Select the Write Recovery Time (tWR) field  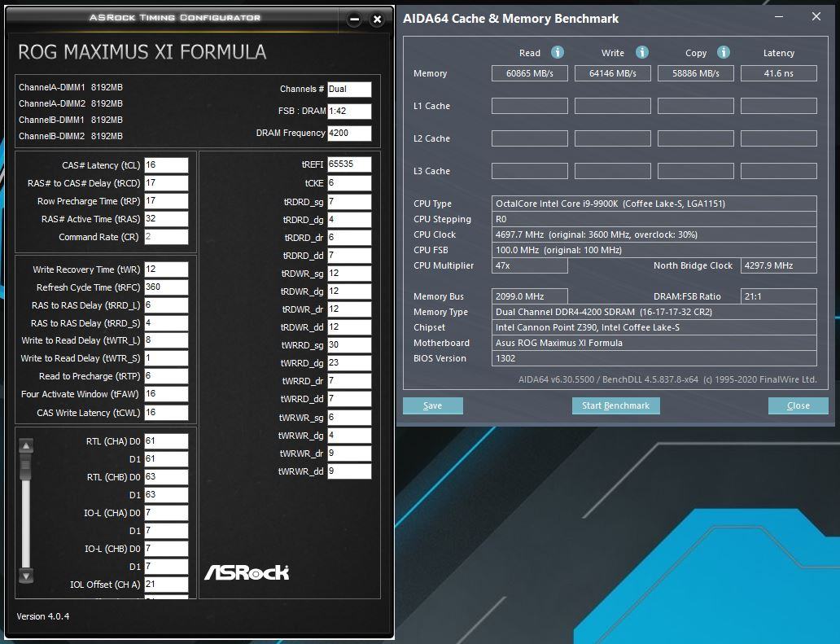pos(166,269)
